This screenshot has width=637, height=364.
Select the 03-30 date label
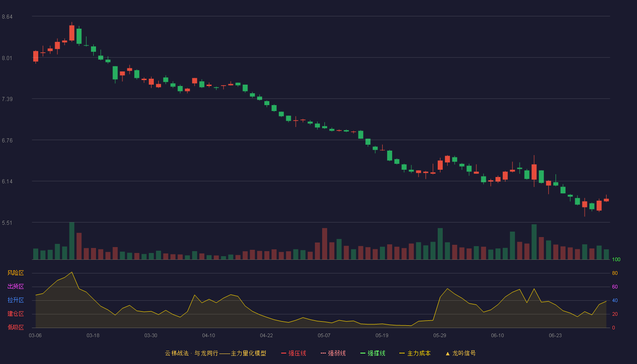(x=151, y=335)
